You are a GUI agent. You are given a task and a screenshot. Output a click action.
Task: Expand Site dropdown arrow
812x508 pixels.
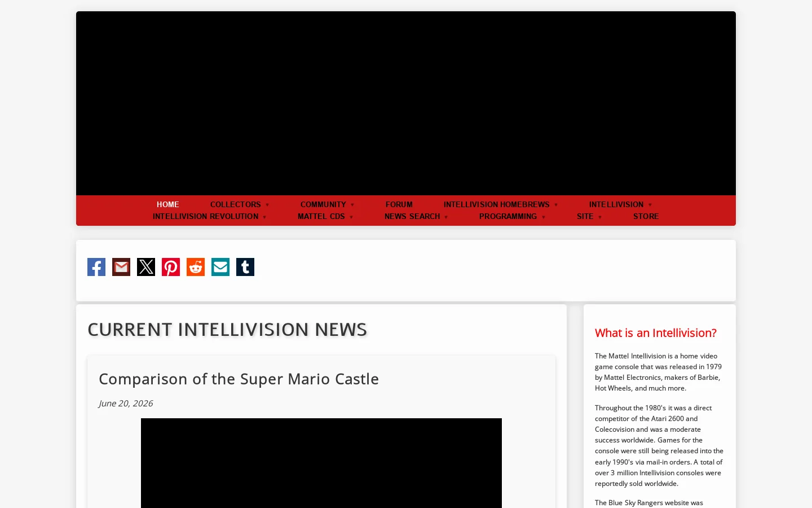point(600,217)
